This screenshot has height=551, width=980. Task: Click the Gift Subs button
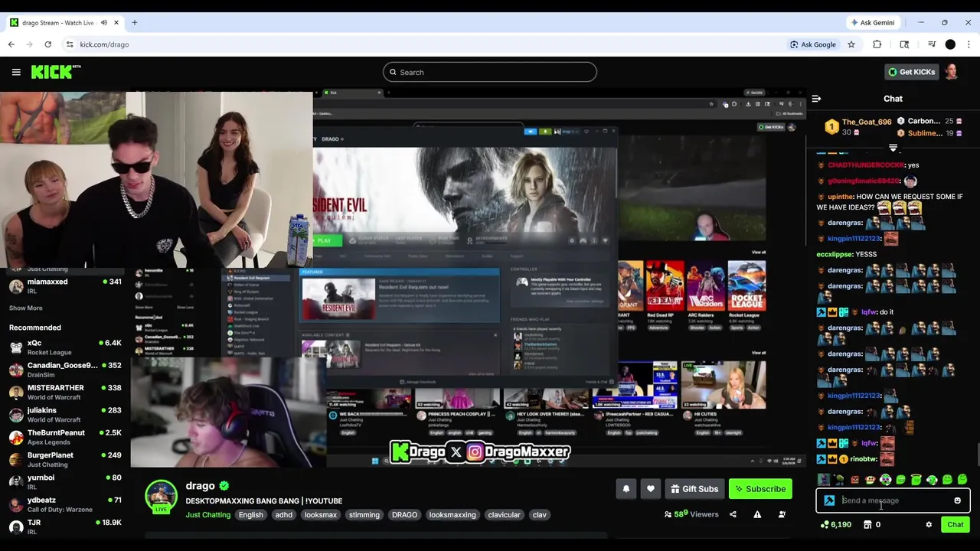click(x=694, y=489)
